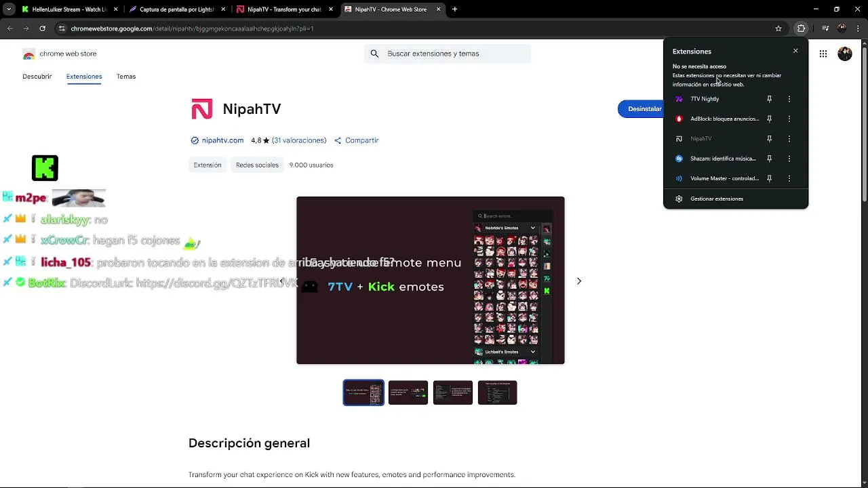This screenshot has width=868, height=488.
Task: Show the next screenshot in carousel
Action: coord(579,281)
